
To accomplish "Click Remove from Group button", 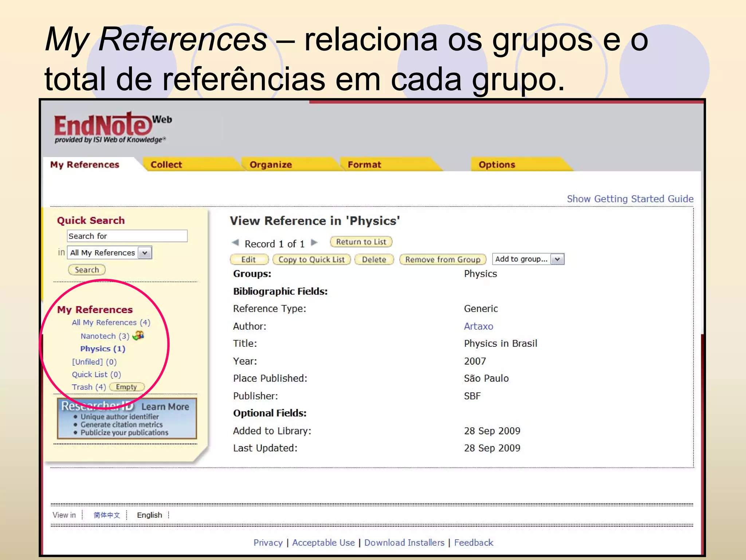I will 443,259.
